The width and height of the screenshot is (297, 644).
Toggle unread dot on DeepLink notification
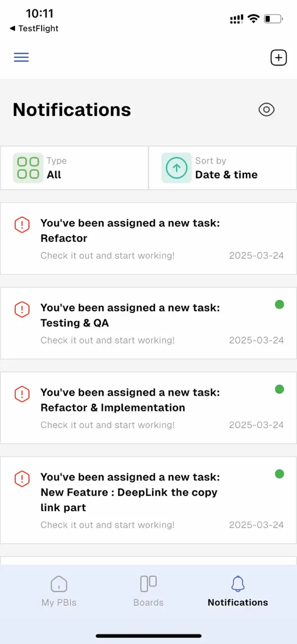pos(280,474)
